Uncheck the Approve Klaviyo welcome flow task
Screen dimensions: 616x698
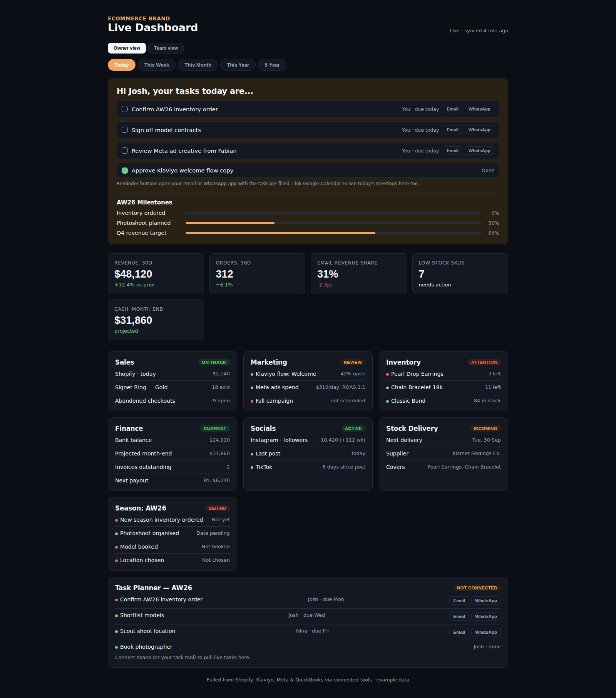point(125,171)
